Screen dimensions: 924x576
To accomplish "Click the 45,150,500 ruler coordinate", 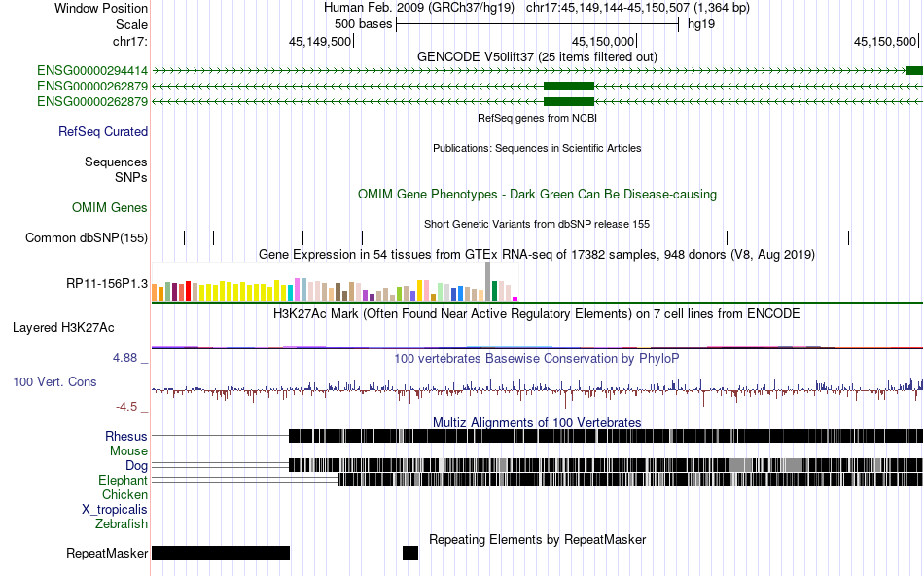I will pos(884,41).
